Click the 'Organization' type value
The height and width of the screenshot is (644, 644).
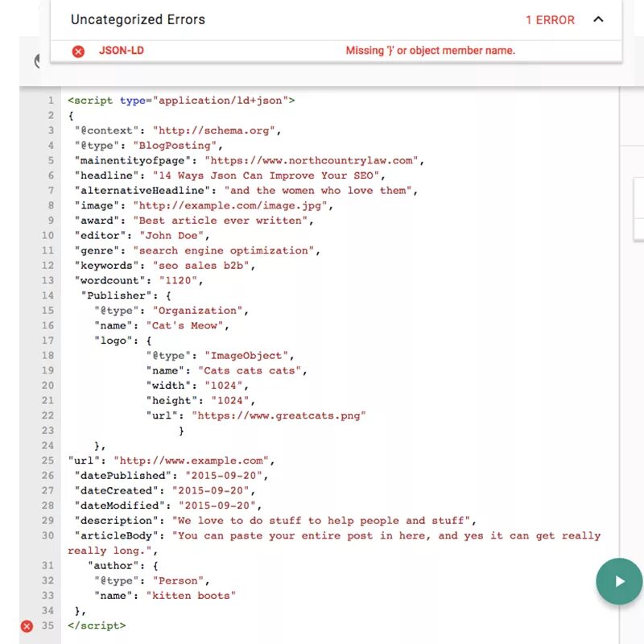pos(197,311)
